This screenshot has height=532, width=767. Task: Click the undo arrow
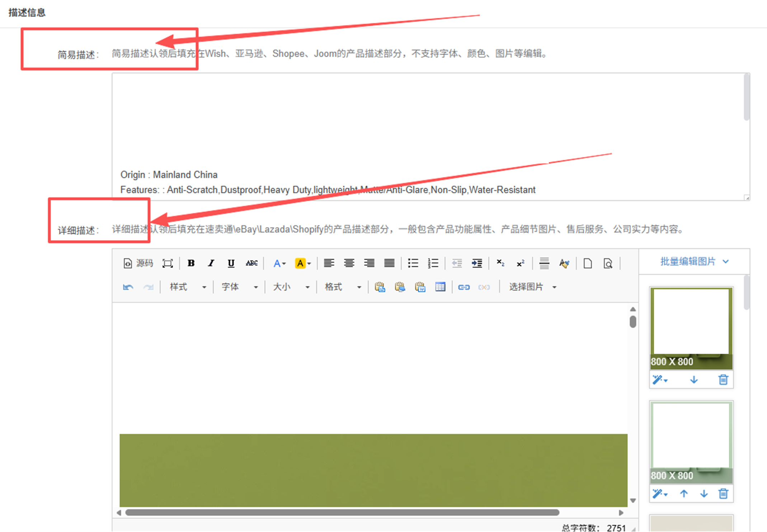point(128,287)
